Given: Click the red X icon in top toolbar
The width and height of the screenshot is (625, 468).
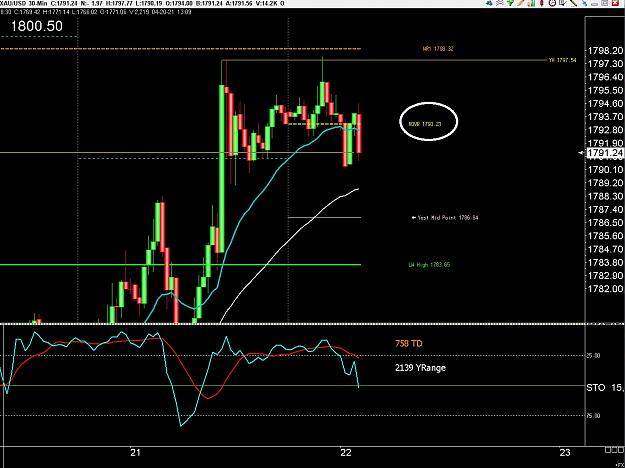Looking at the screenshot, I should pos(615,3).
